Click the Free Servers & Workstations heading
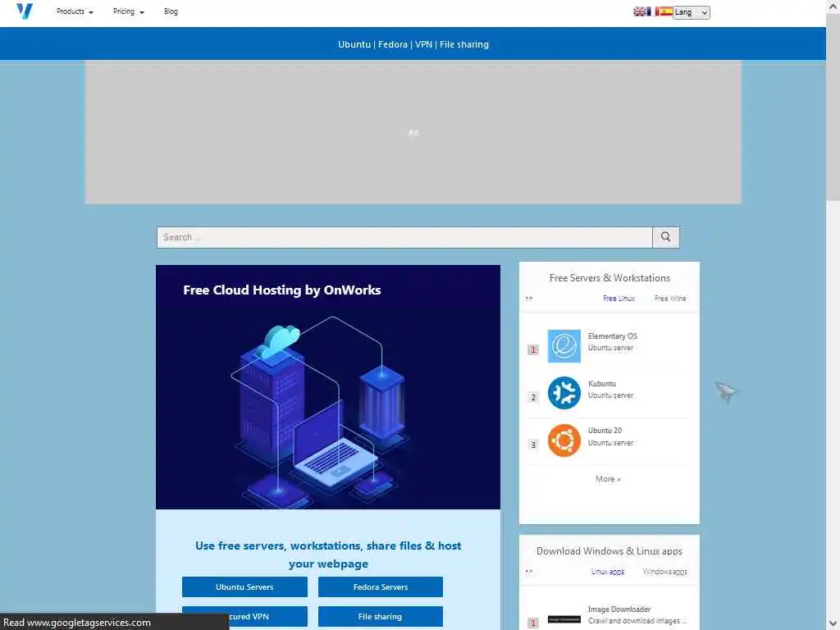This screenshot has width=840, height=630. click(609, 278)
